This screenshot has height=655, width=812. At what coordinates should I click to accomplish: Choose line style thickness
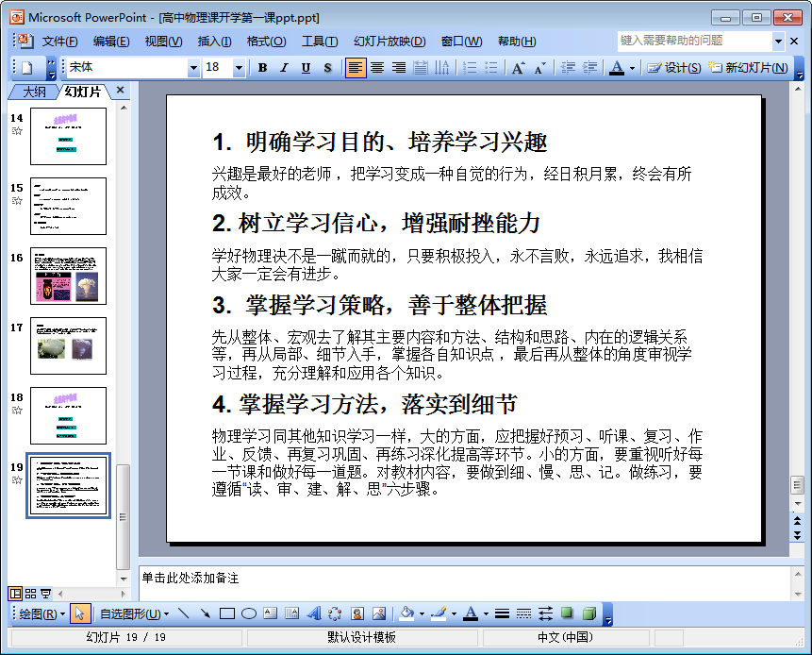pos(502,614)
